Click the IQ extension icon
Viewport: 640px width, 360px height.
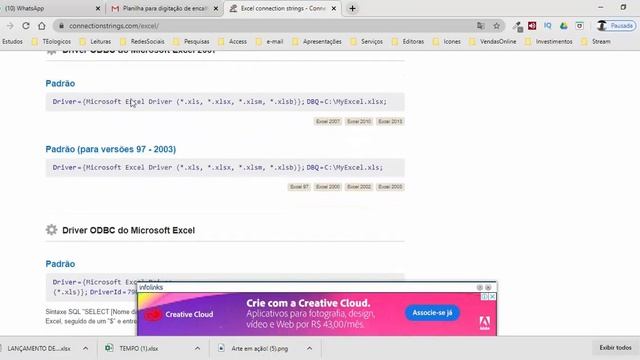click(x=547, y=26)
